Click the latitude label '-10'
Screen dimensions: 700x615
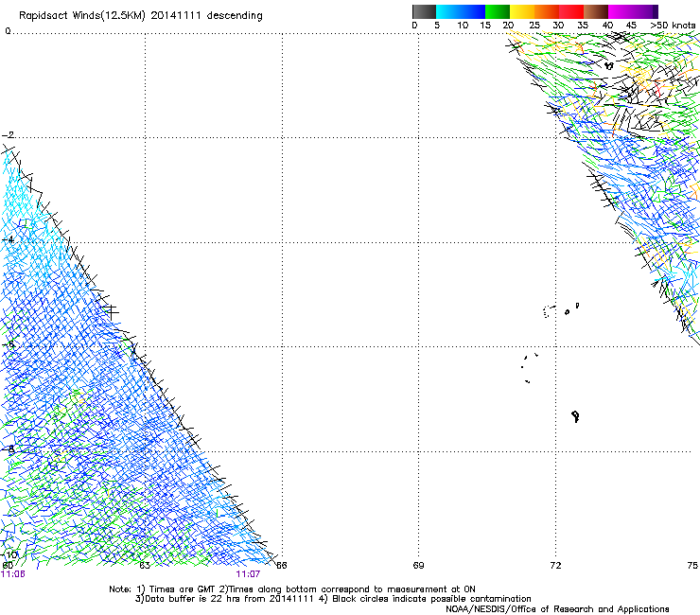click(x=9, y=555)
